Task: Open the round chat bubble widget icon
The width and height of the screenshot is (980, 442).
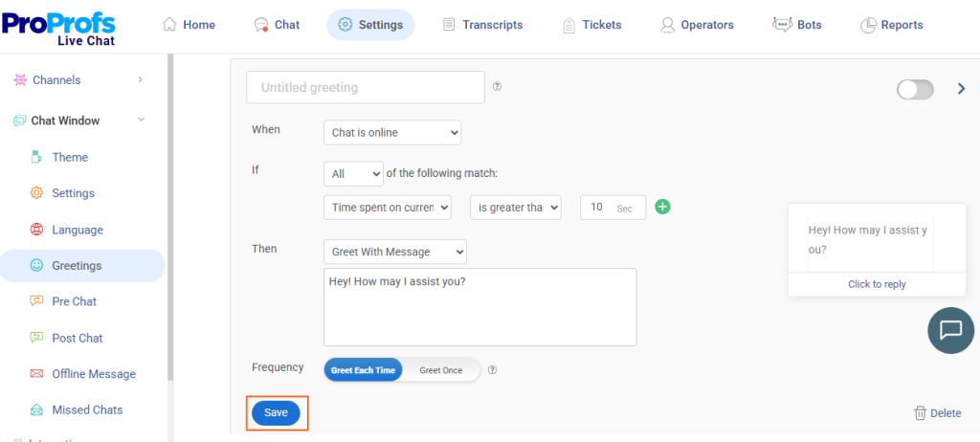Action: coord(950,331)
